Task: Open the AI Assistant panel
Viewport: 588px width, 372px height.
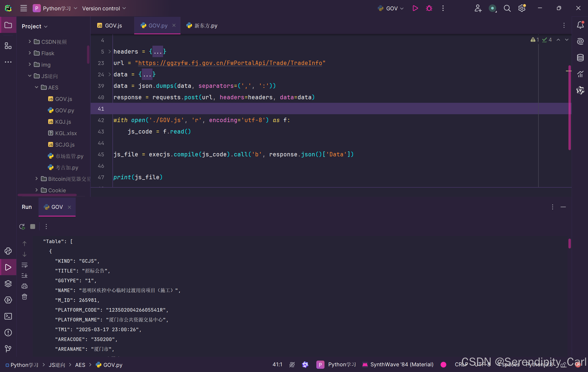Action: coord(580,41)
